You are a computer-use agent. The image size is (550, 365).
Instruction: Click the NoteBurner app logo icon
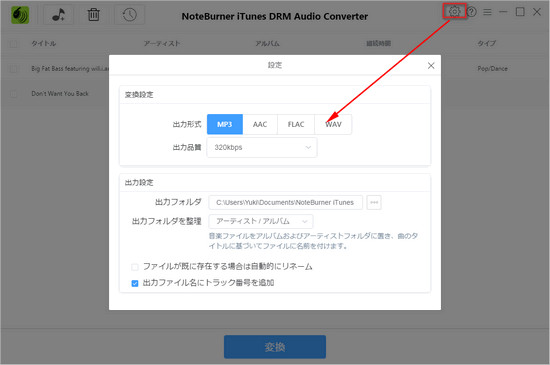(20, 15)
